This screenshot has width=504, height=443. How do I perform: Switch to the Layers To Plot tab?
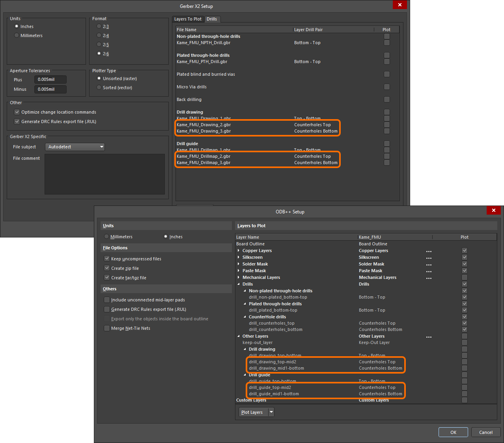pyautogui.click(x=188, y=19)
